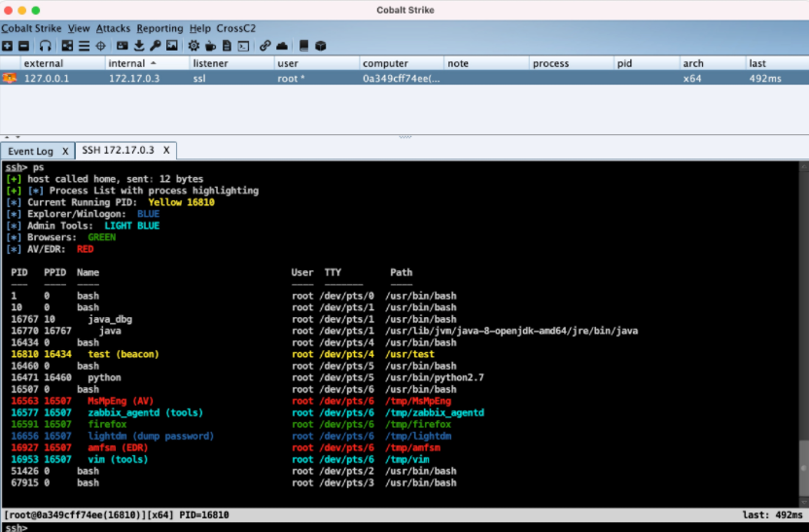Image resolution: width=809 pixels, height=532 pixels.
Task: Click the pane splitter collapse arrows
Action: pos(12,137)
